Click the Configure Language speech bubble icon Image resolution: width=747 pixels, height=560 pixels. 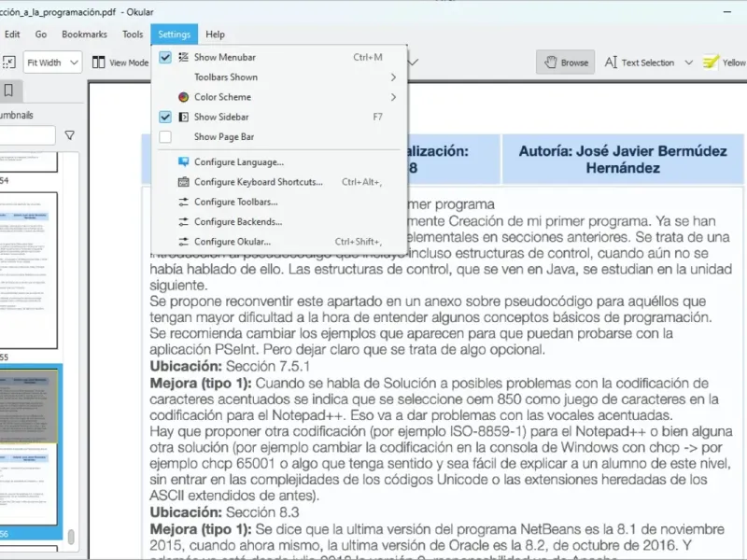183,161
